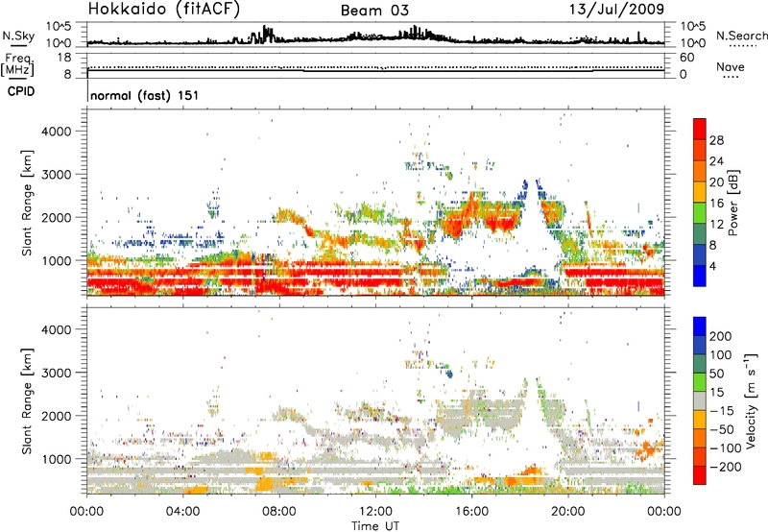Click the 'Power [dB]' colorbar label

(733, 203)
